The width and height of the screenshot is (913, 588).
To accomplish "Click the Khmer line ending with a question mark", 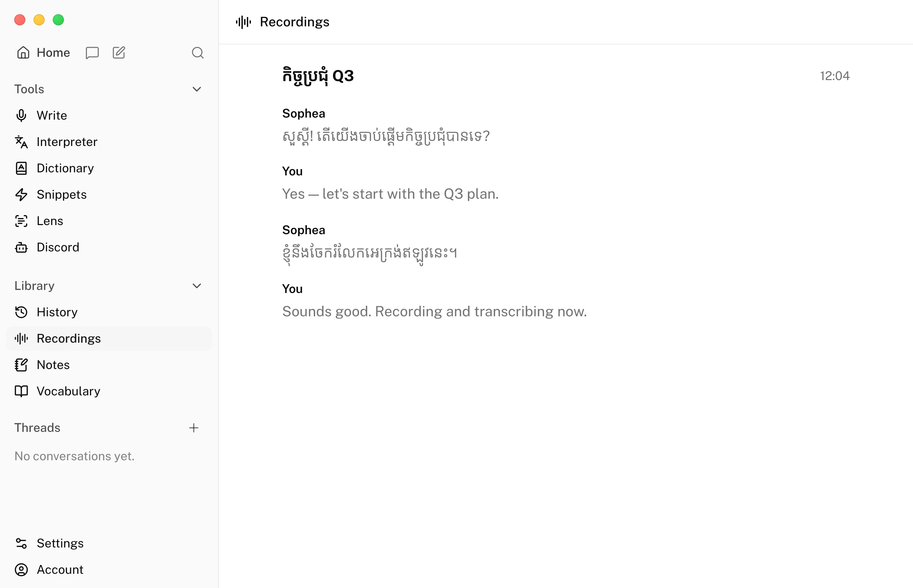I will [x=386, y=136].
